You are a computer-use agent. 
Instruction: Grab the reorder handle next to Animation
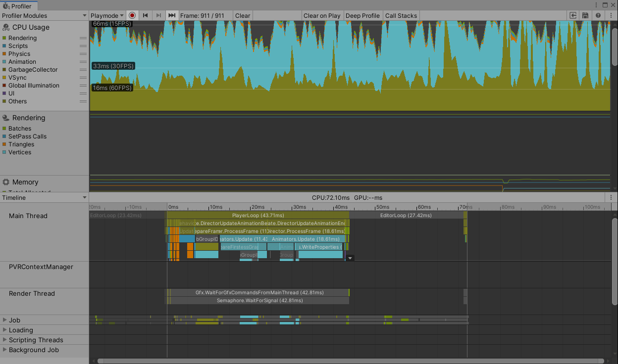pyautogui.click(x=83, y=62)
